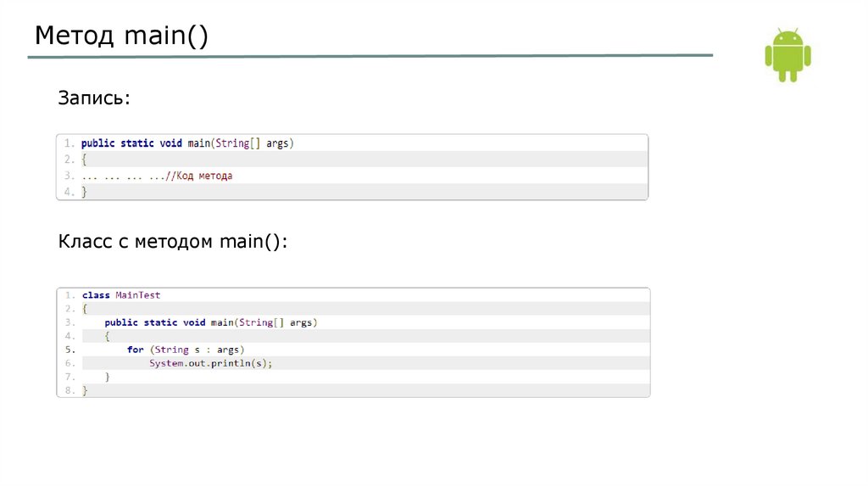Click the main signature inside the MainTest class
The width and height of the screenshot is (868, 487).
tap(210, 322)
